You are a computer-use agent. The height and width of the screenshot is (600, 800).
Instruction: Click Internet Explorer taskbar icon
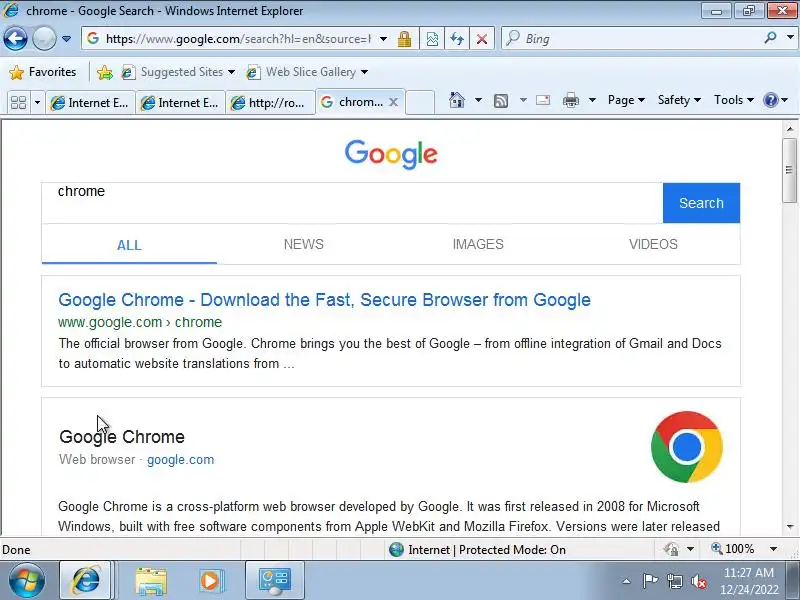click(x=85, y=581)
